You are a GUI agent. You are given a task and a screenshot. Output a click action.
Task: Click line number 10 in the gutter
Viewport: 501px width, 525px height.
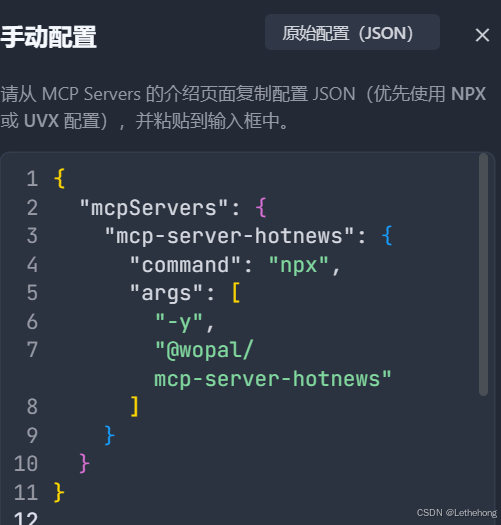pos(26,464)
